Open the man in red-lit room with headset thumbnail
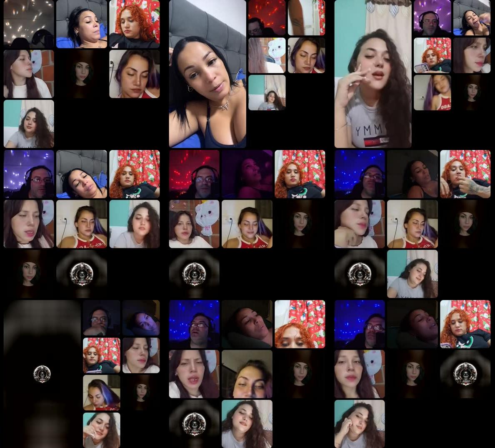Image resolution: width=495 pixels, height=448 pixels. (x=194, y=174)
